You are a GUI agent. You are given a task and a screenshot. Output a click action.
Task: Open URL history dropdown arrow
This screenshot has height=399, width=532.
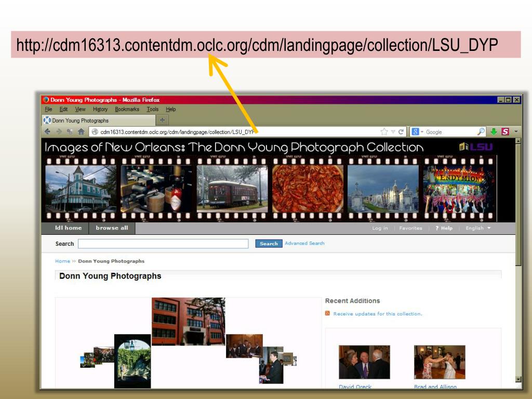[x=393, y=131]
